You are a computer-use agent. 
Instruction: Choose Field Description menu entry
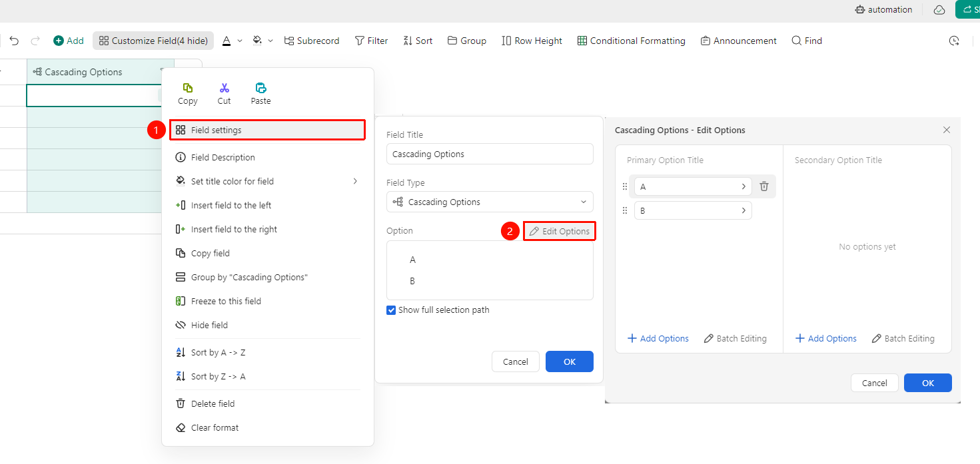pos(267,157)
